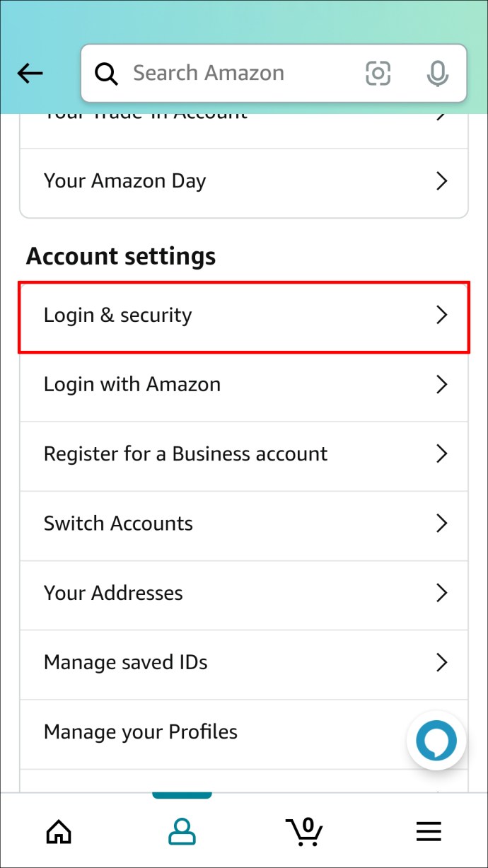This screenshot has width=488, height=868.
Task: Go to Home tab icon
Action: point(59,831)
